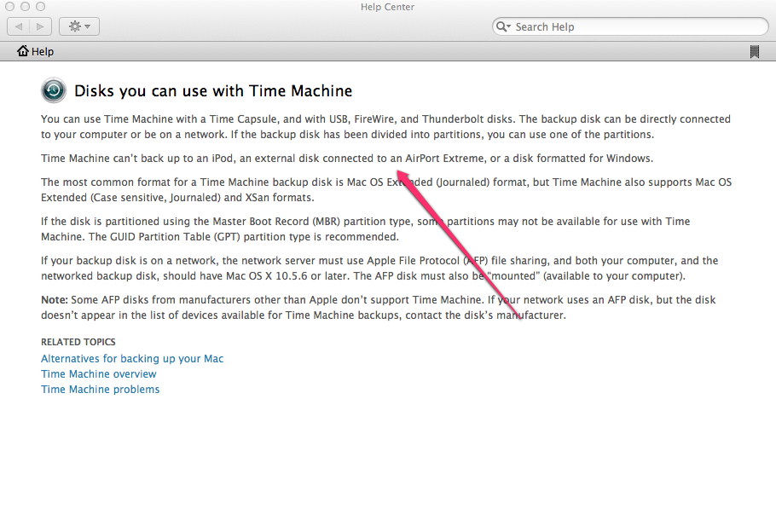Open the gear action menu
Screen dimensions: 776x532
pyautogui.click(x=79, y=26)
